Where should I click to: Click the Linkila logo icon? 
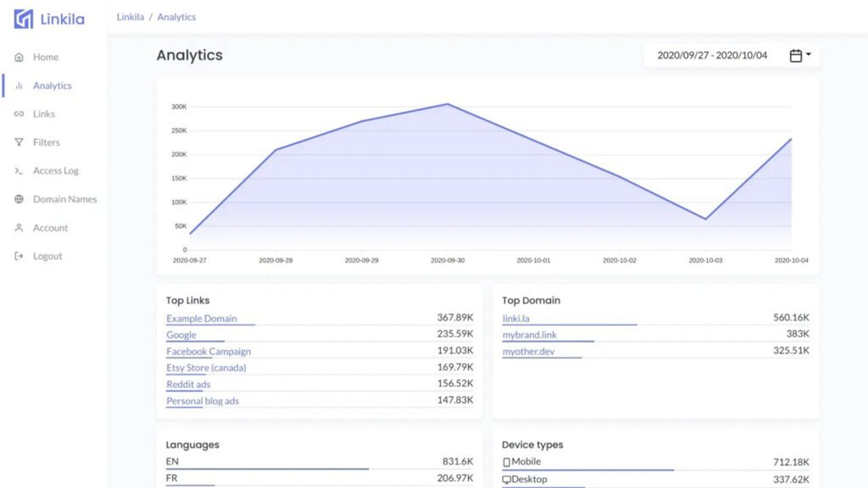(x=23, y=19)
